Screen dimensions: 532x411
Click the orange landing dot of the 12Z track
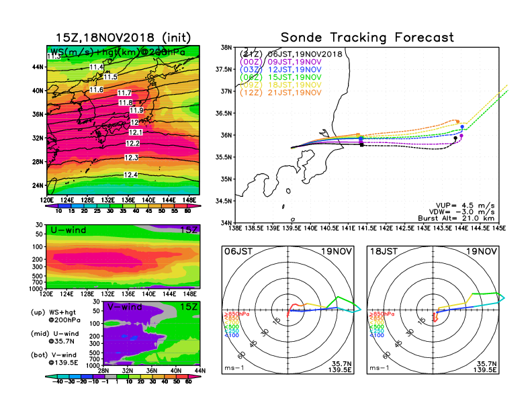click(457, 122)
